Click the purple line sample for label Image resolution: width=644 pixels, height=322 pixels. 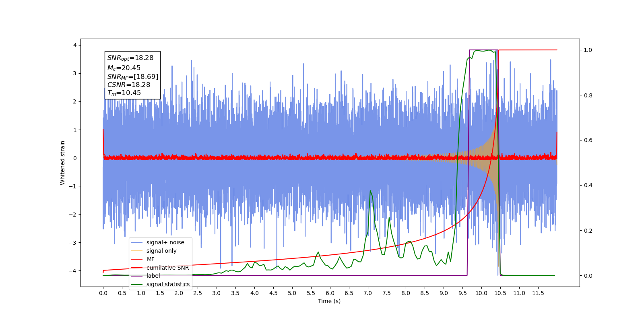tap(137, 276)
